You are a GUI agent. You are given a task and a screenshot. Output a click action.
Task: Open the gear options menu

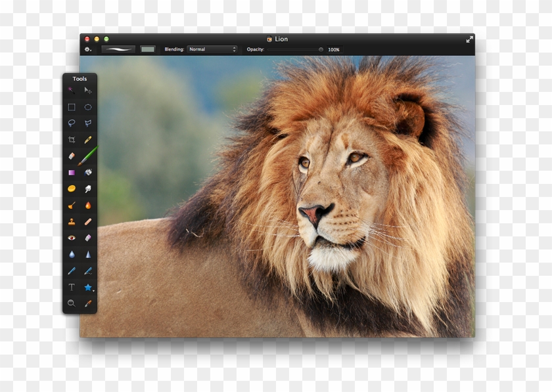(x=88, y=49)
